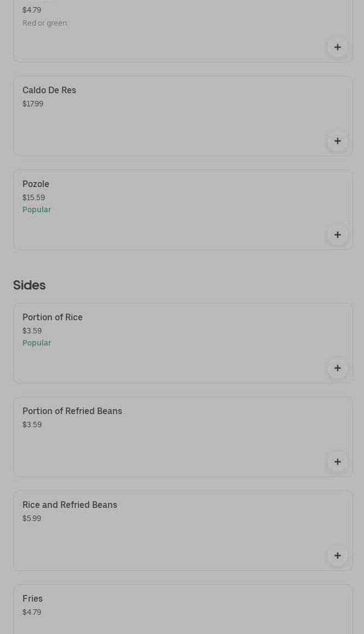Add the Red or green item
Screen dimensions: 364x634
coord(337,47)
